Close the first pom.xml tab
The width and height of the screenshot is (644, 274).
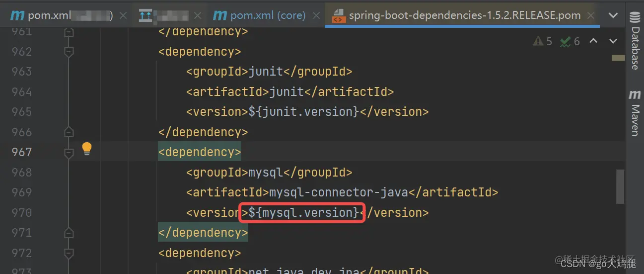(123, 15)
